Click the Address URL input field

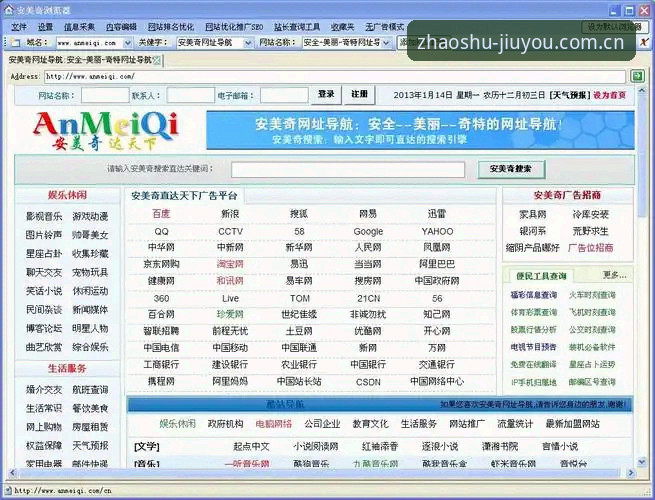tap(335, 76)
